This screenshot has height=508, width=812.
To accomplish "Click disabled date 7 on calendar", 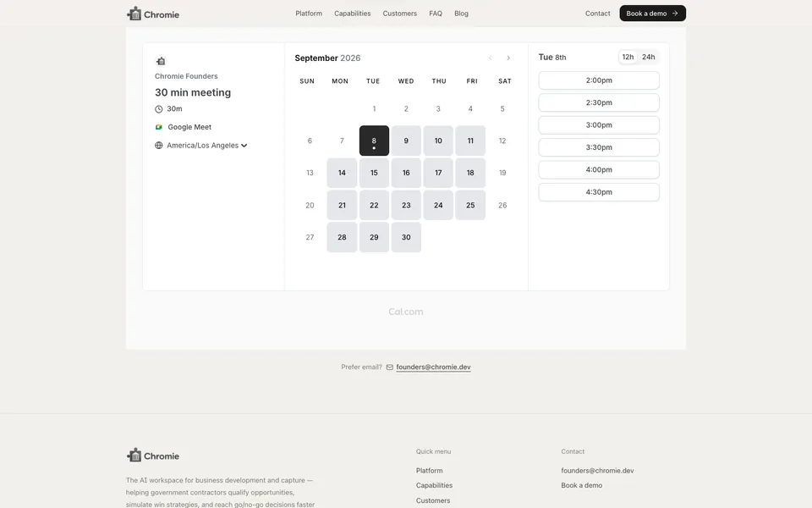I will [342, 141].
